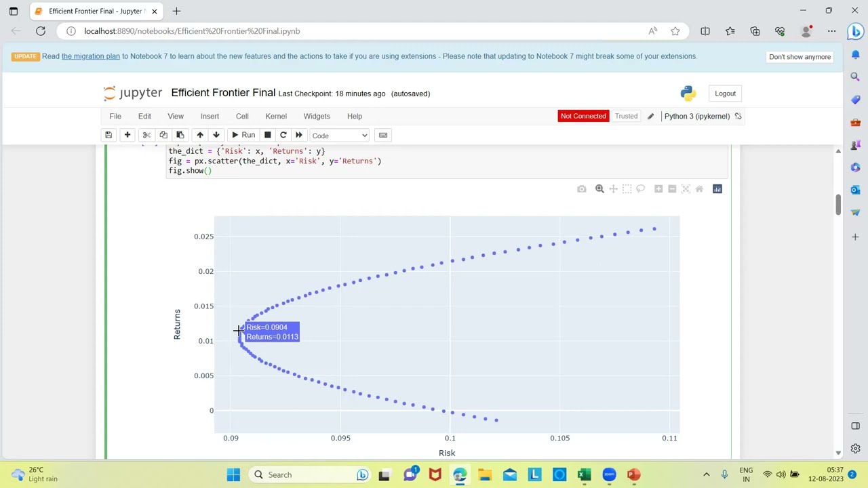Open the Widgets menu
Viewport: 868px width, 488px height.
317,116
